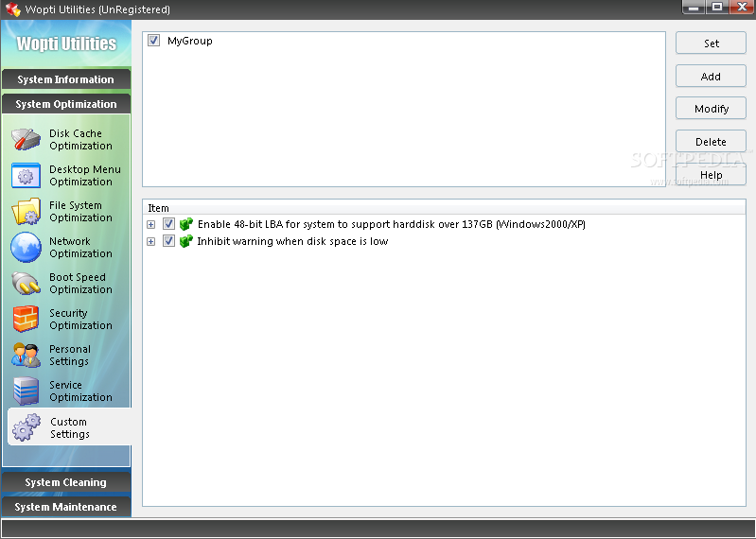Click the Wopti Utilities logo banner
This screenshot has height=539, width=756.
tap(66, 43)
